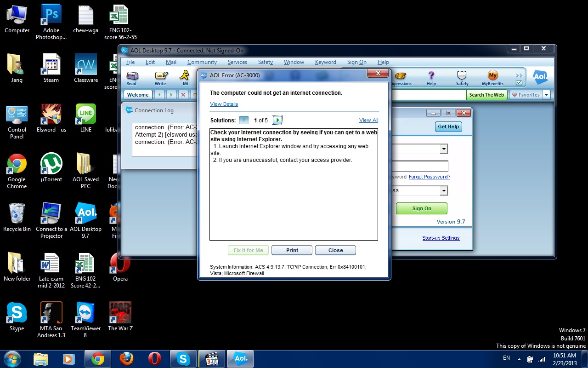Screen dimensions: 588x368
Task: Select the Late exam mid 2-2012 document
Action: (51, 270)
